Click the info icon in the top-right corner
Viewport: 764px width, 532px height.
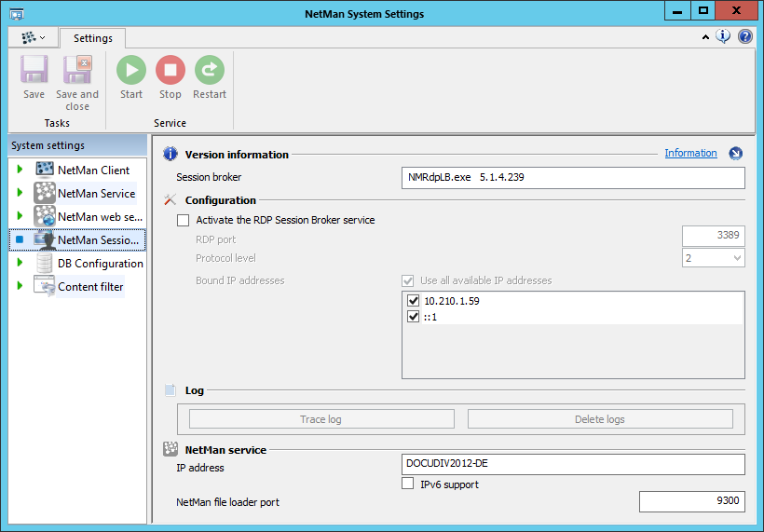coord(723,36)
